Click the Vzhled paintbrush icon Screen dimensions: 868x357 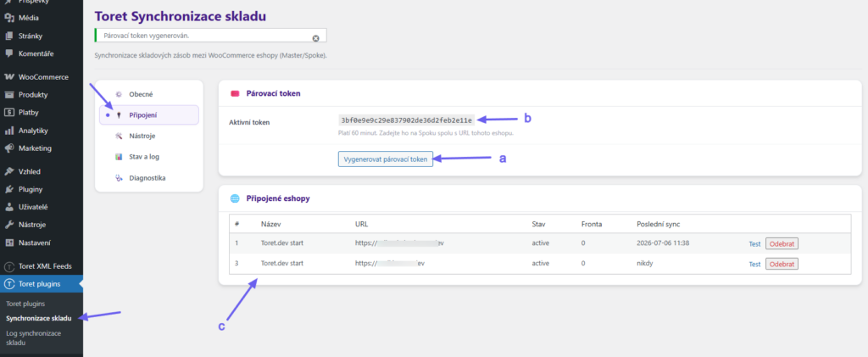[x=8, y=171]
